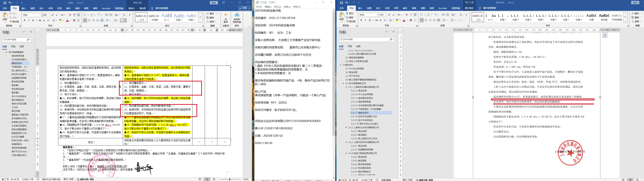The width and height of the screenshot is (644, 181).
Task: Increase font size in 文档2 Word window
Action: pyautogui.click(x=52, y=15)
